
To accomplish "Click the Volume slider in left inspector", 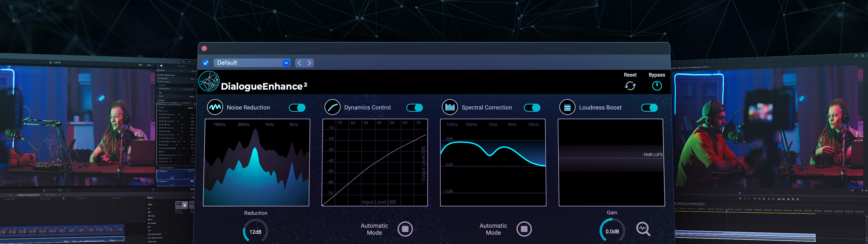I will [176, 71].
